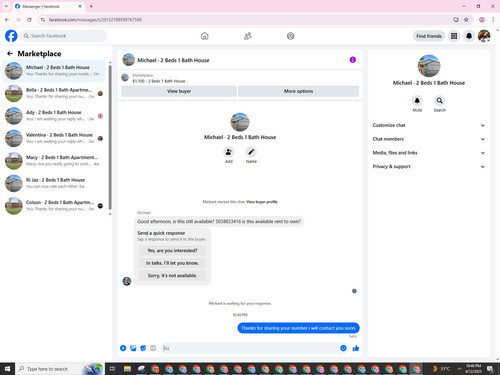The width and height of the screenshot is (500, 375).
Task: Mute the conversation with bell icon
Action: [x=417, y=100]
